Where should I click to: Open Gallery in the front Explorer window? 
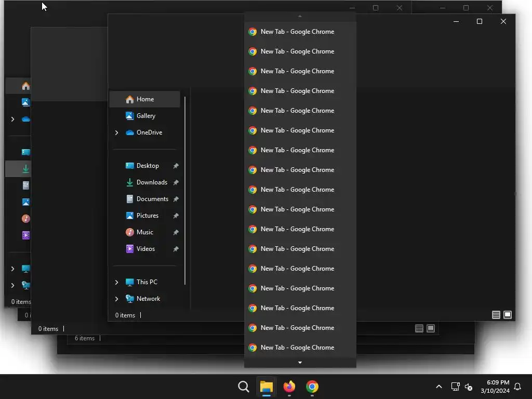(145, 116)
